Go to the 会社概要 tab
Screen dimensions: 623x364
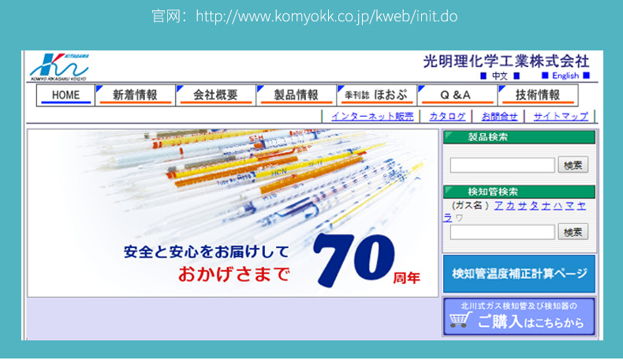pos(215,95)
